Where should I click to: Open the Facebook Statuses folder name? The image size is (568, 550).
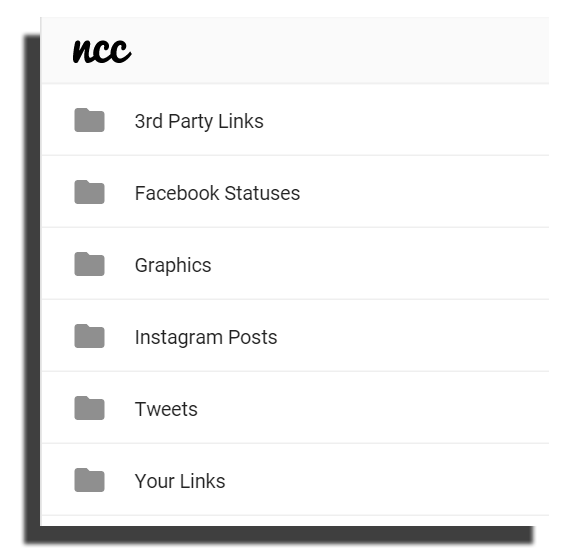coord(217,193)
